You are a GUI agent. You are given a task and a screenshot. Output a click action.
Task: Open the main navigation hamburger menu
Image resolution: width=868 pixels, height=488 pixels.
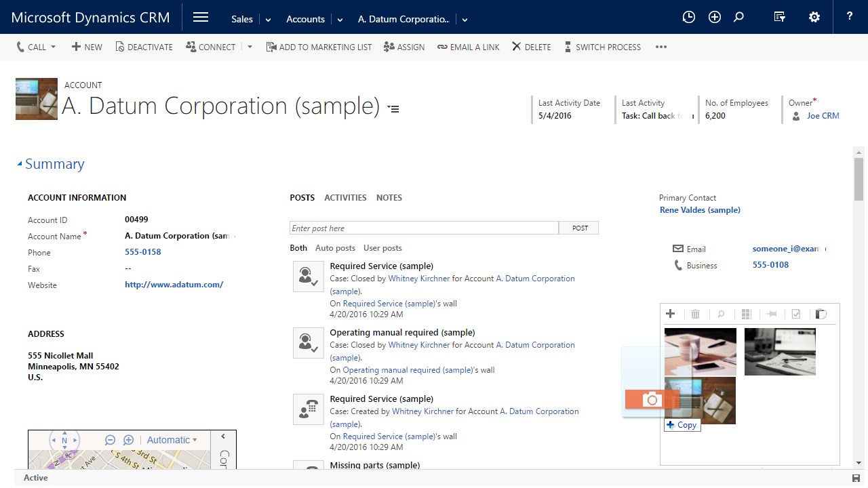click(201, 18)
